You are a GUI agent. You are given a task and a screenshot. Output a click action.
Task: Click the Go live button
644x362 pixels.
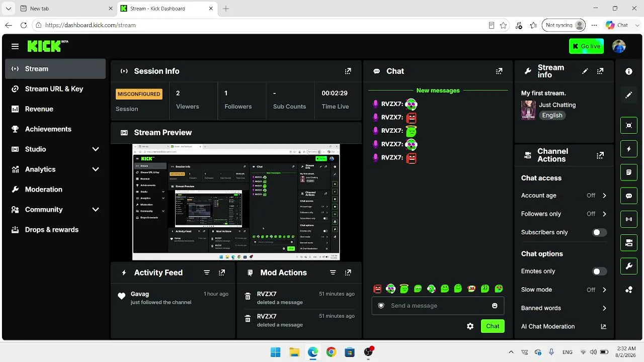(x=586, y=46)
